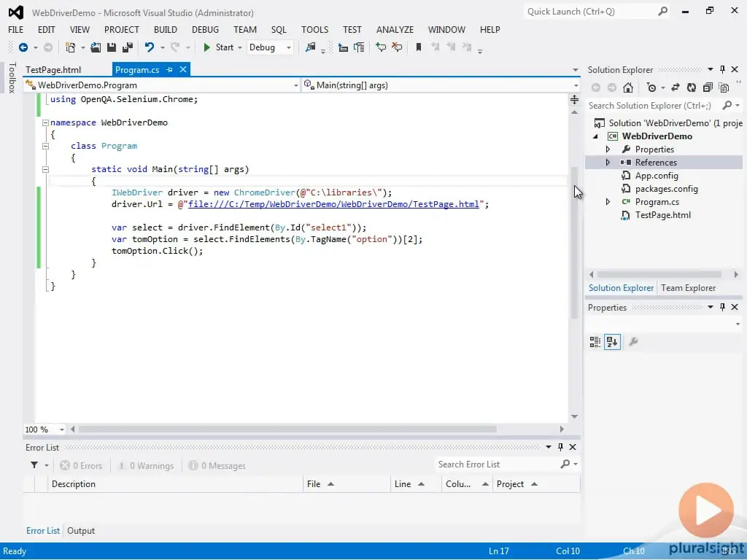Image resolution: width=747 pixels, height=560 pixels.
Task: Click the Start debugging green arrow
Action: coord(206,47)
